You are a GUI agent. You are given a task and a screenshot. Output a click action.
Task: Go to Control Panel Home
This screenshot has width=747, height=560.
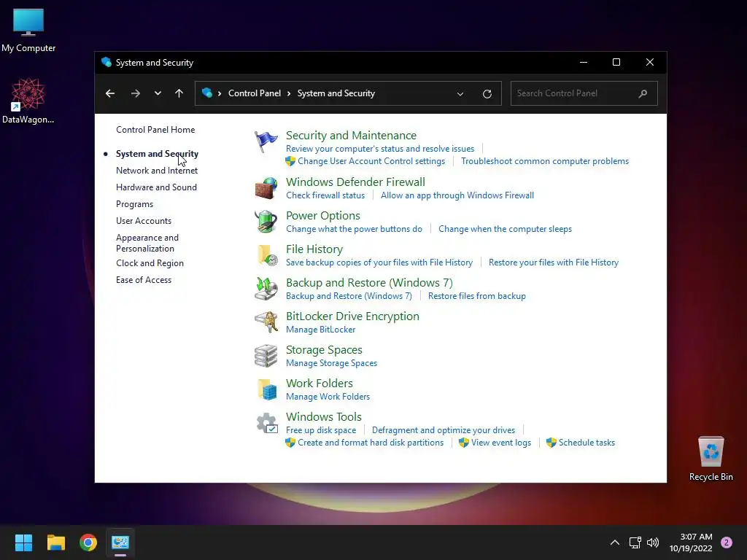[x=155, y=130]
